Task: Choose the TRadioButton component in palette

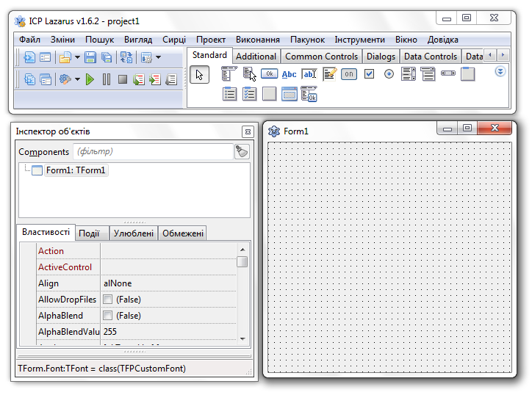Action: point(389,73)
